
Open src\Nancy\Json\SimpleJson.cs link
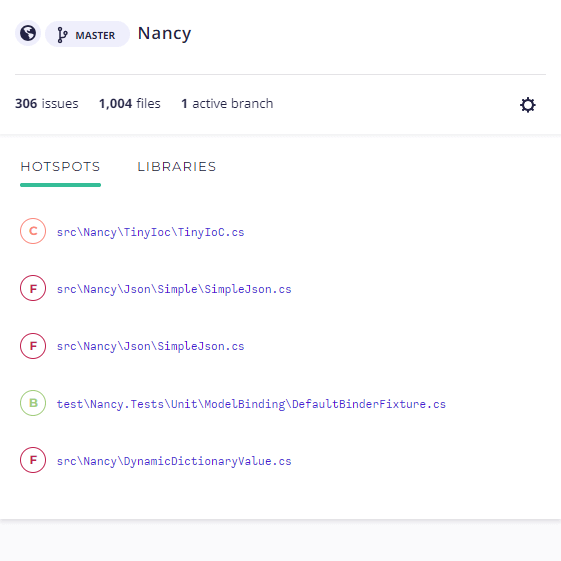(151, 346)
